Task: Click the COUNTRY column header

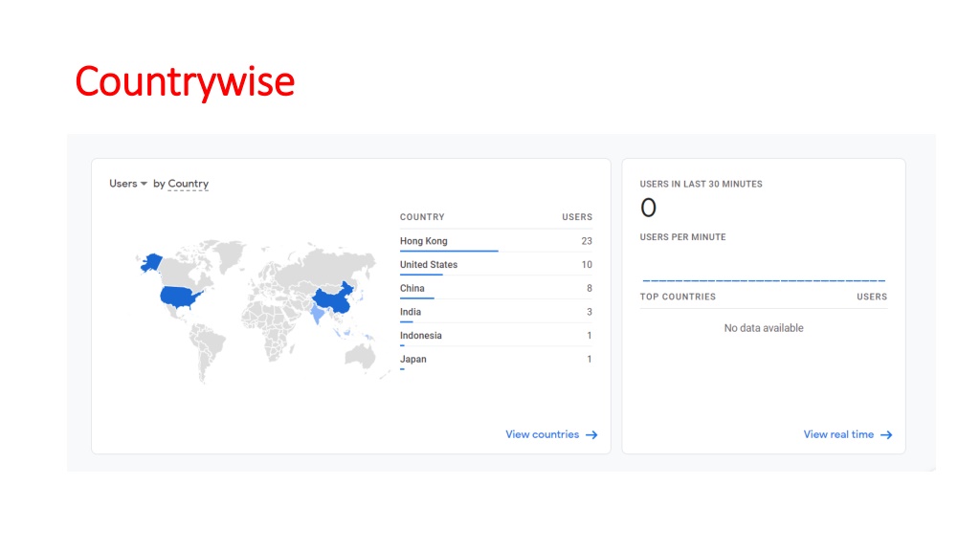Action: 422,217
